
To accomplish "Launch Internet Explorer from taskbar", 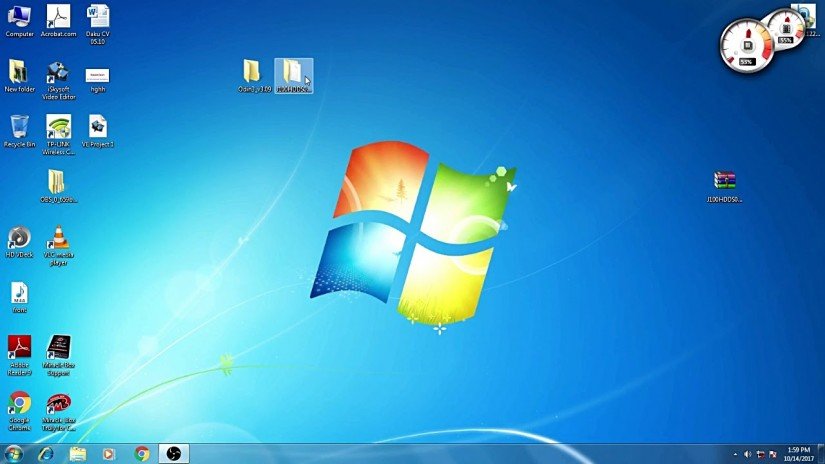I will (x=46, y=453).
